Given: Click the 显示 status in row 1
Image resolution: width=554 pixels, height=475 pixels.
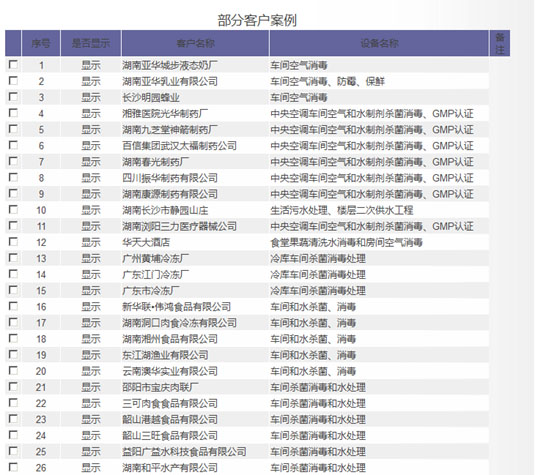Looking at the screenshot, I should tap(91, 65).
